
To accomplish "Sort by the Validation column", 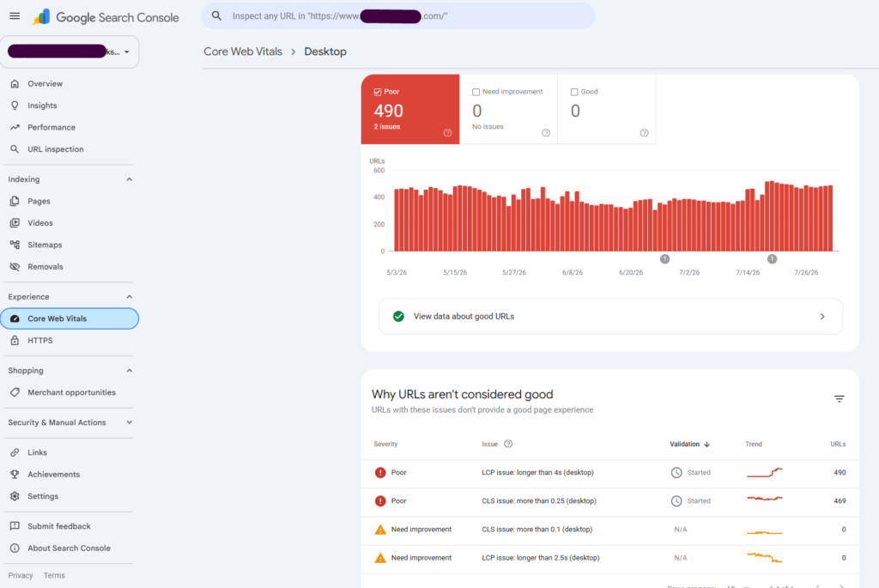I will [690, 444].
